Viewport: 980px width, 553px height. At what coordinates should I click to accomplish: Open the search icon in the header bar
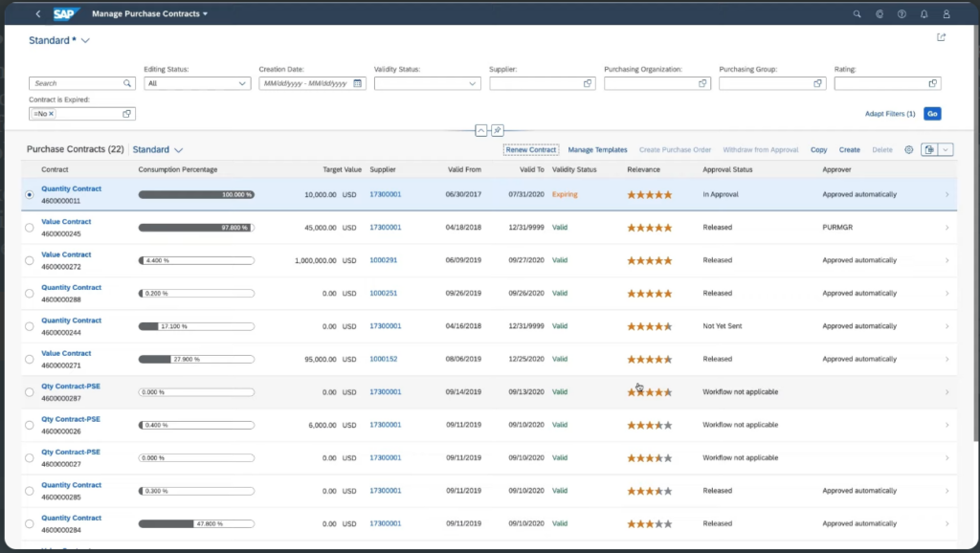(x=857, y=13)
